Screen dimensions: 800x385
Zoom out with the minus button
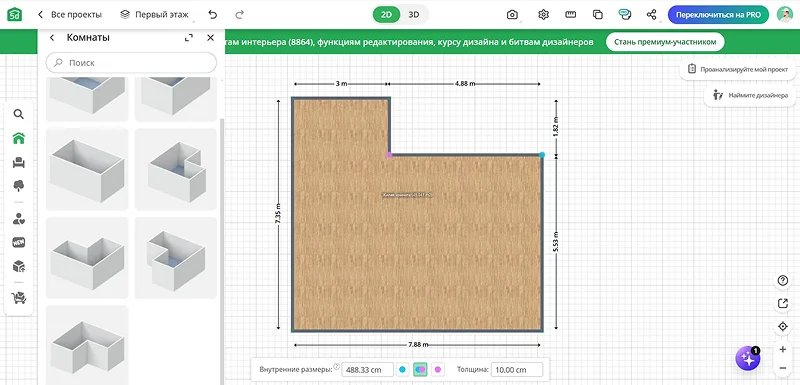coord(783,368)
